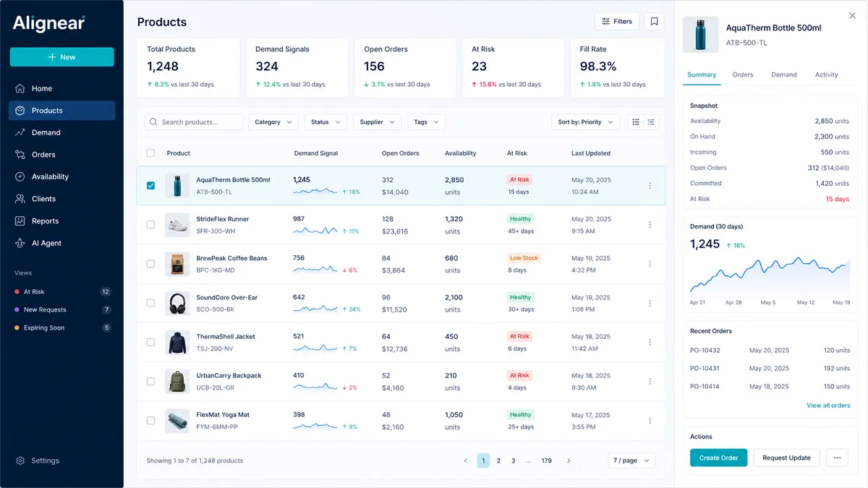Click Create Order button
Screen dimensions: 868x488
click(x=718, y=458)
